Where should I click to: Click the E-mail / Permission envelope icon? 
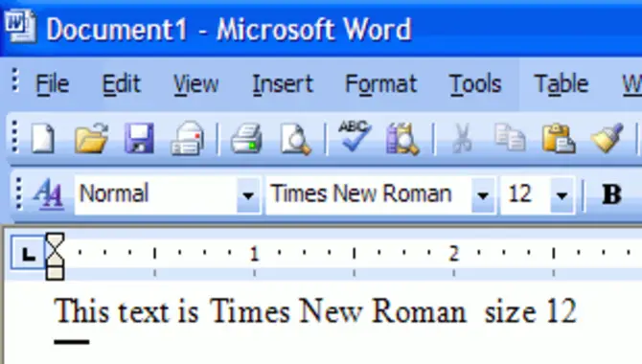[x=188, y=138]
